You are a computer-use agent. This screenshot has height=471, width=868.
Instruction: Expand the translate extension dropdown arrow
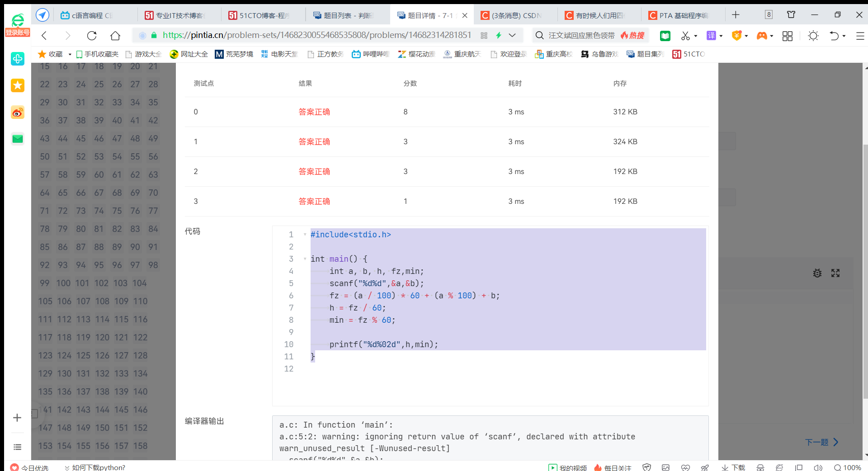coord(721,36)
